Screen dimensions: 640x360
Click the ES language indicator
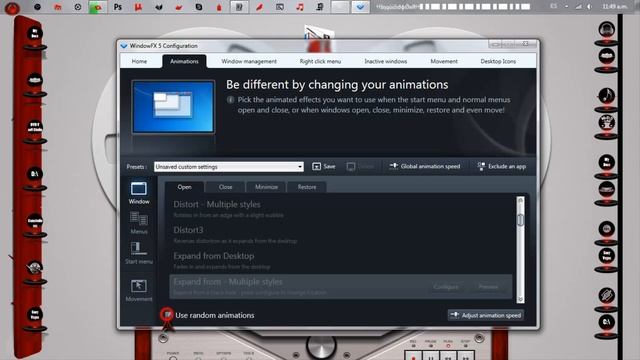pyautogui.click(x=554, y=6)
